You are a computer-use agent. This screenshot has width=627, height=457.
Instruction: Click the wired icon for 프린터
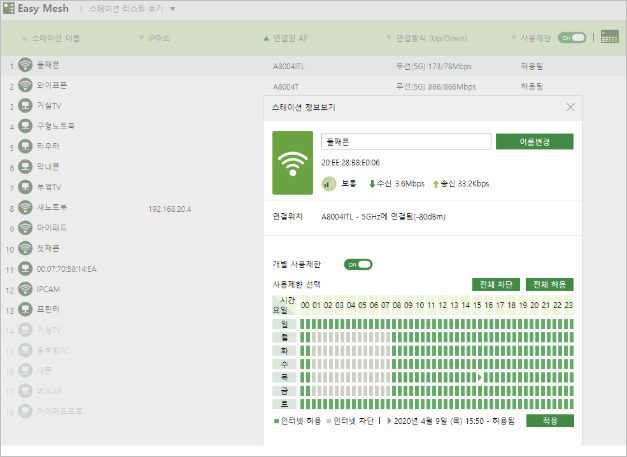coord(25,309)
